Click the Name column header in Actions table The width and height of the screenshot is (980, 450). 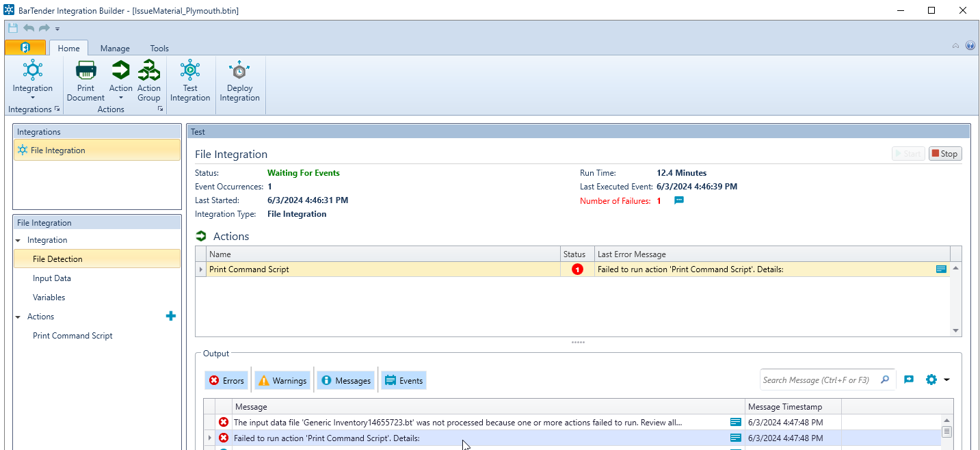pyautogui.click(x=383, y=254)
